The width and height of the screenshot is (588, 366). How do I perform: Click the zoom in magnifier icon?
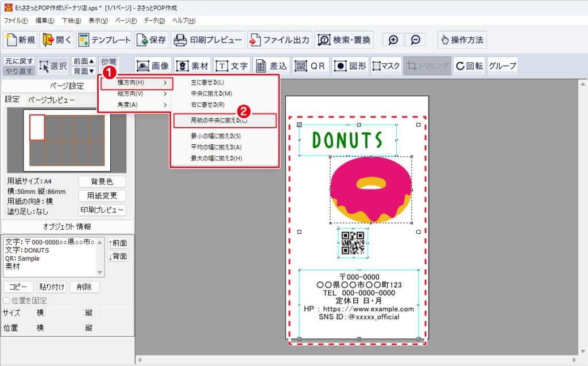coord(393,40)
